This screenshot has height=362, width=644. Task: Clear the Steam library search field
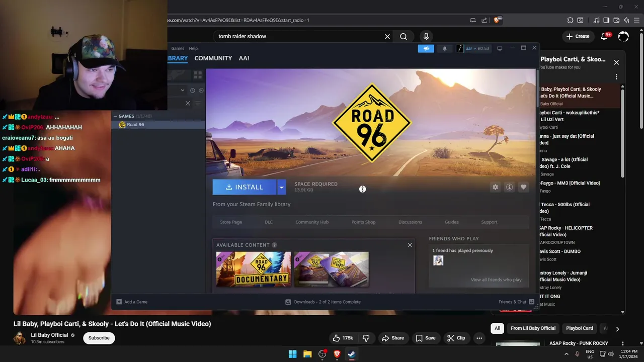188,103
